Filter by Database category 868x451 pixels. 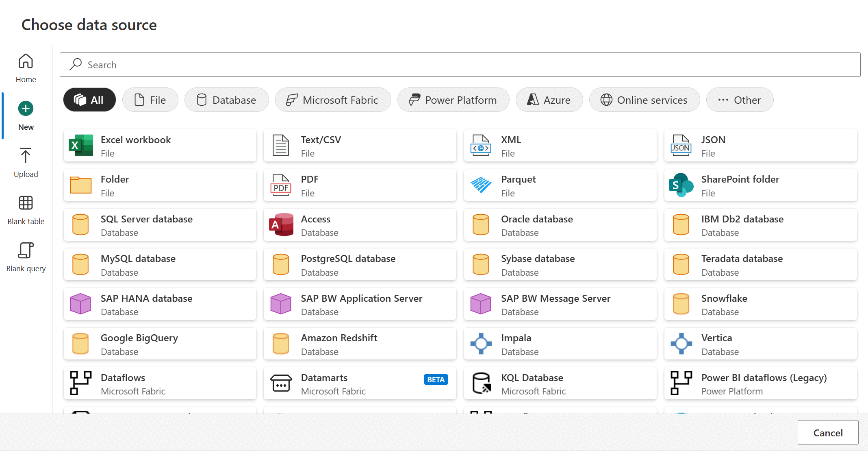(x=226, y=100)
